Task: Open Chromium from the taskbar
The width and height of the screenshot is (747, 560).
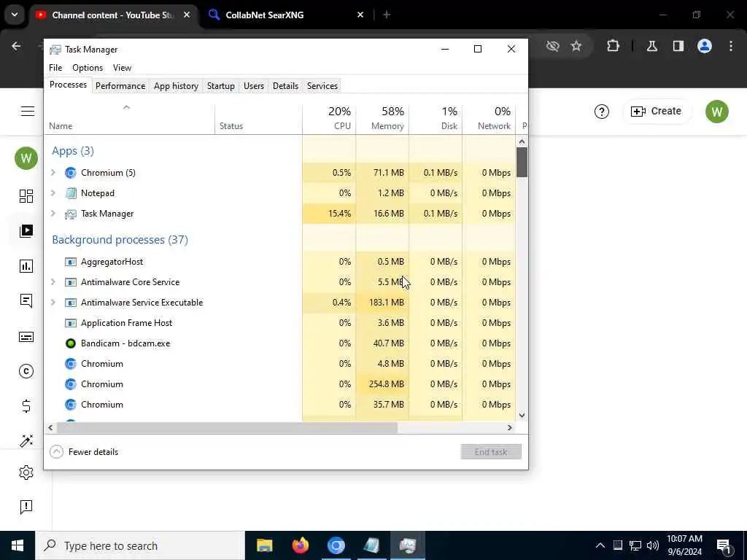Action: (x=336, y=545)
